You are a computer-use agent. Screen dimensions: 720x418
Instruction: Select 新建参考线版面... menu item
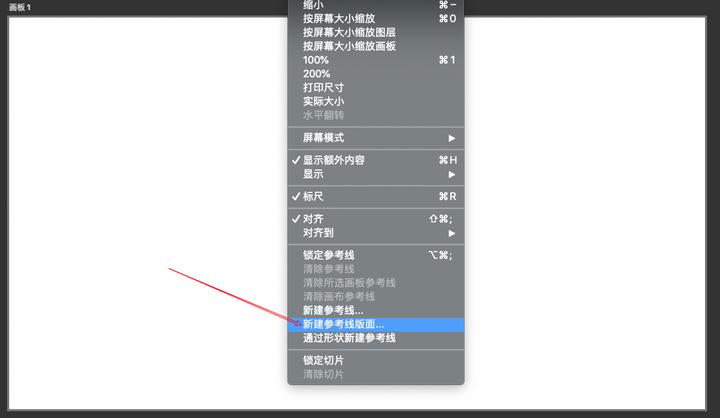(x=376, y=324)
